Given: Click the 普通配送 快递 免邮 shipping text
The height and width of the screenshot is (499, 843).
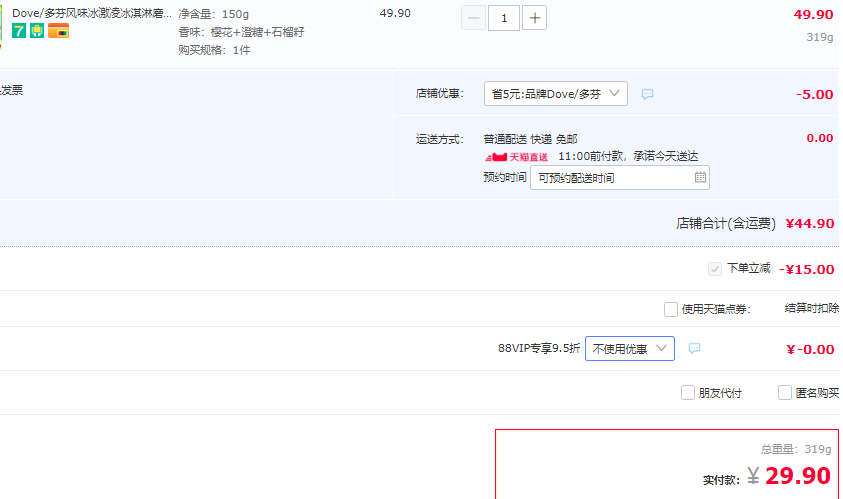Looking at the screenshot, I should pos(530,139).
